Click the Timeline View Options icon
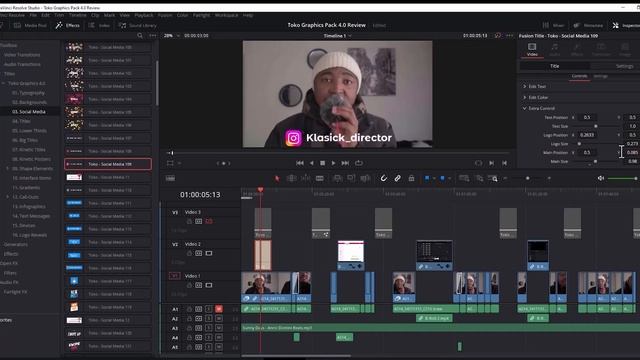The image size is (640, 360). point(170,178)
